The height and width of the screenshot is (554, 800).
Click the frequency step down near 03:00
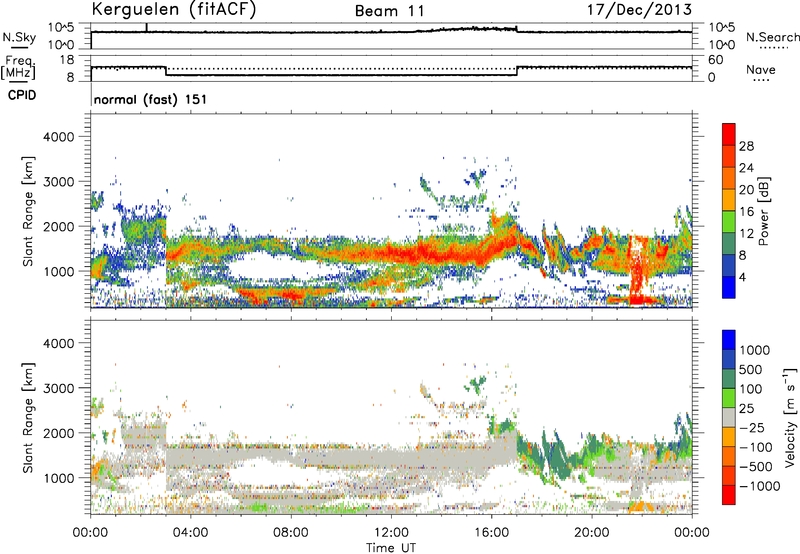pyautogui.click(x=166, y=71)
